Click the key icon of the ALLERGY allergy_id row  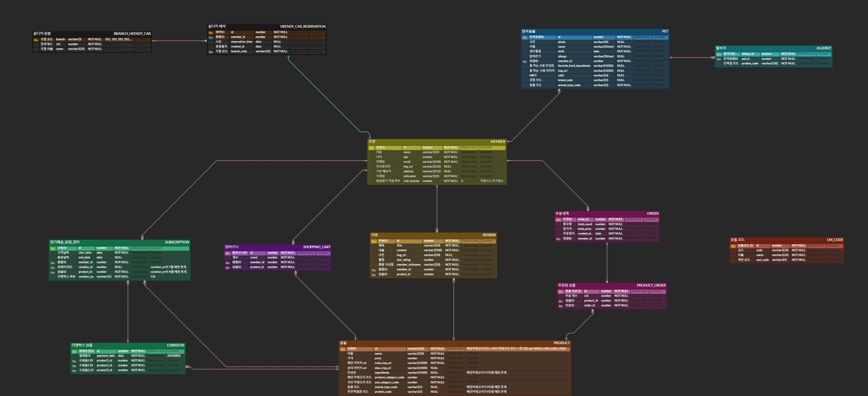pos(719,54)
